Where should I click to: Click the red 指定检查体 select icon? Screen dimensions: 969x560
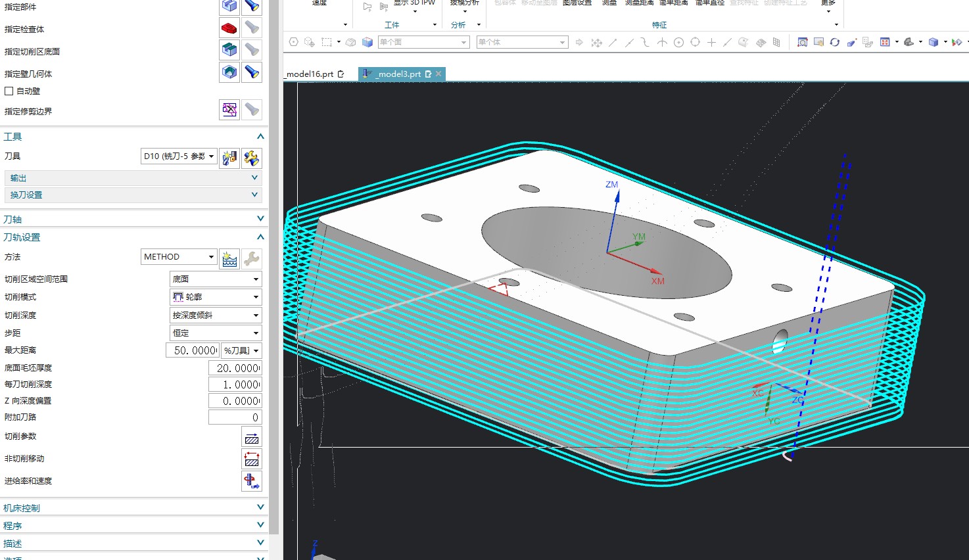(x=229, y=28)
